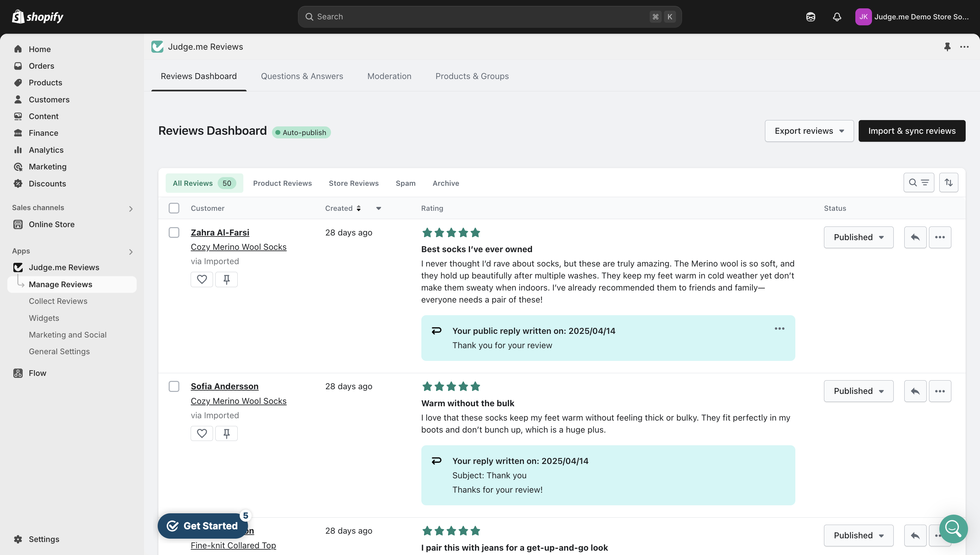Open options for the 2025/04/14 public reply
Image resolution: width=980 pixels, height=555 pixels.
[779, 329]
